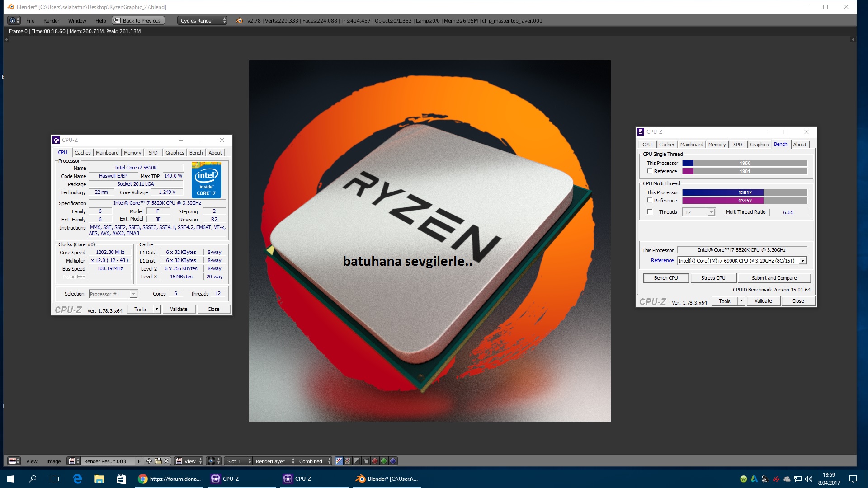Open the pivot point selector icon
868x488 pixels.
214,461
